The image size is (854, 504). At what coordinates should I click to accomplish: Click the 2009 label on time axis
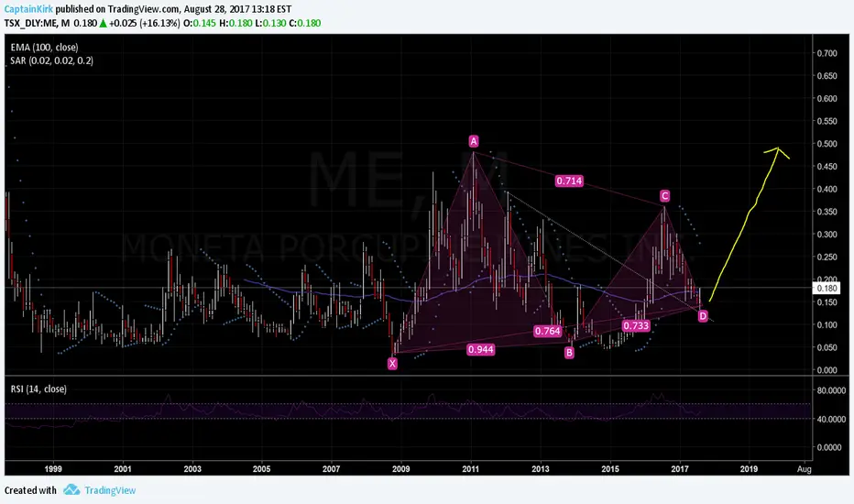[400, 468]
